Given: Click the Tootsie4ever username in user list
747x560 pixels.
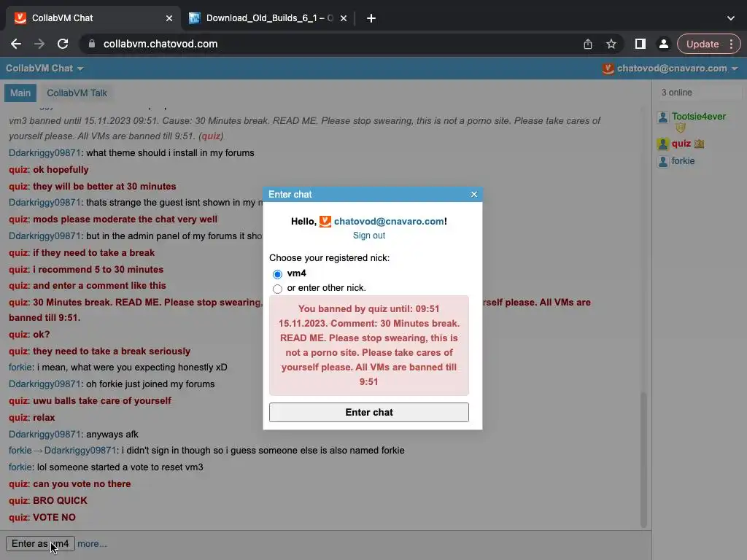Looking at the screenshot, I should (x=698, y=117).
